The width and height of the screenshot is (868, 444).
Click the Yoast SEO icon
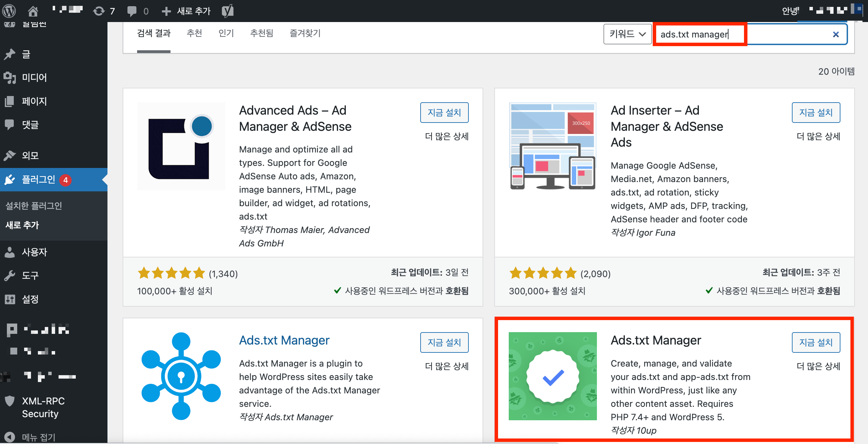227,11
